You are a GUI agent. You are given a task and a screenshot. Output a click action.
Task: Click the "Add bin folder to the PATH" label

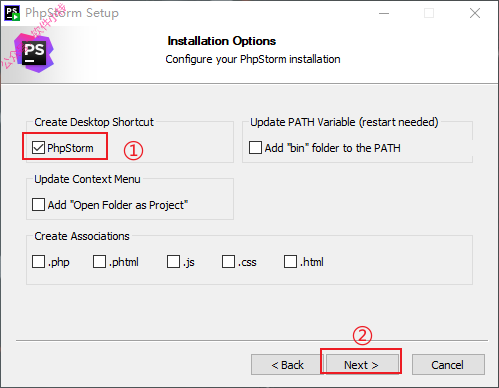coord(332,148)
